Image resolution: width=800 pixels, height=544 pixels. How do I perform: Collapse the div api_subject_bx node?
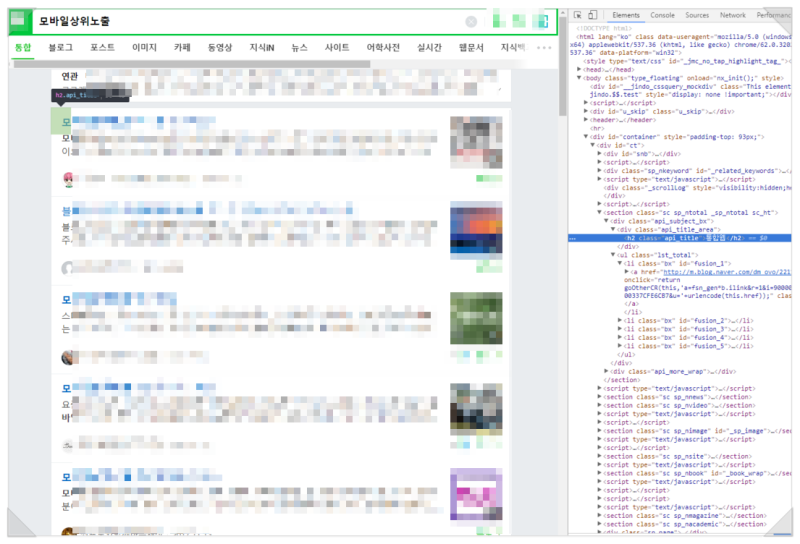coord(606,221)
